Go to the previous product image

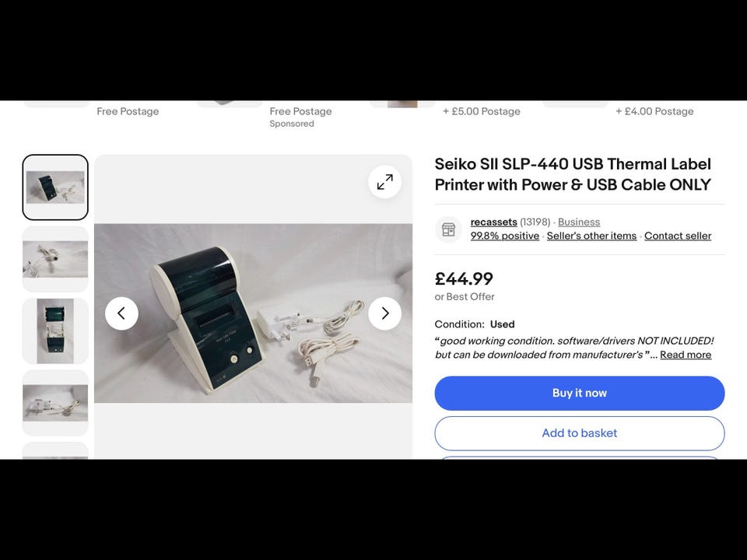[x=121, y=313]
